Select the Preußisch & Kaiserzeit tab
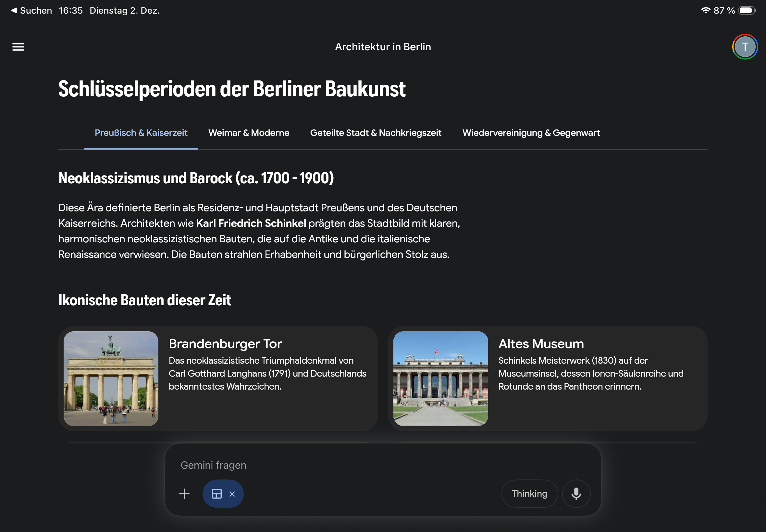Image resolution: width=766 pixels, height=532 pixels. point(141,133)
